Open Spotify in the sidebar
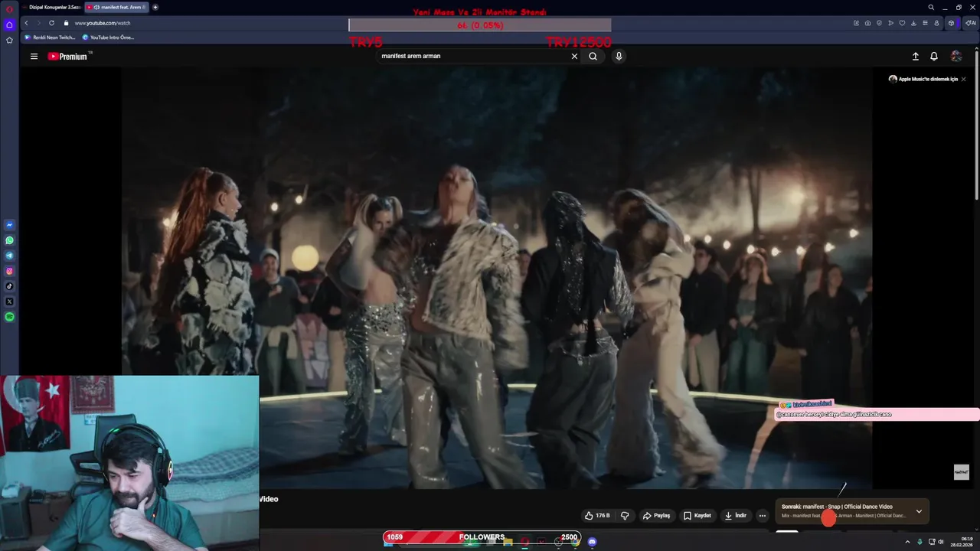The width and height of the screenshot is (980, 551). click(x=9, y=317)
